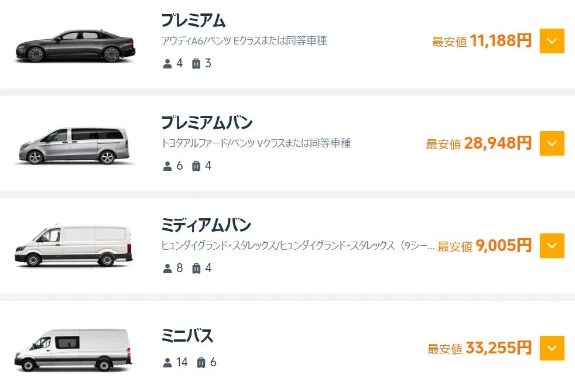Viewport: 575px width, 392px height.
Task: Click the プレミアム passenger count icon
Action: pos(167,64)
